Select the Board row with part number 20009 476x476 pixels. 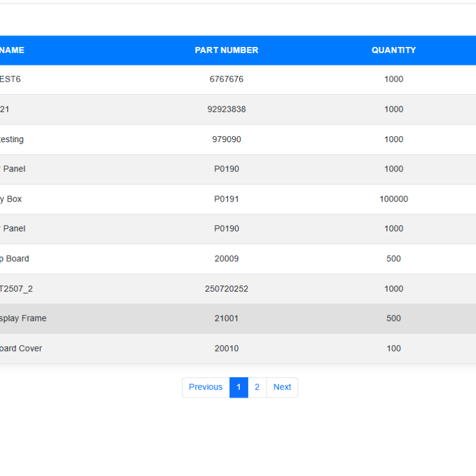click(x=227, y=258)
